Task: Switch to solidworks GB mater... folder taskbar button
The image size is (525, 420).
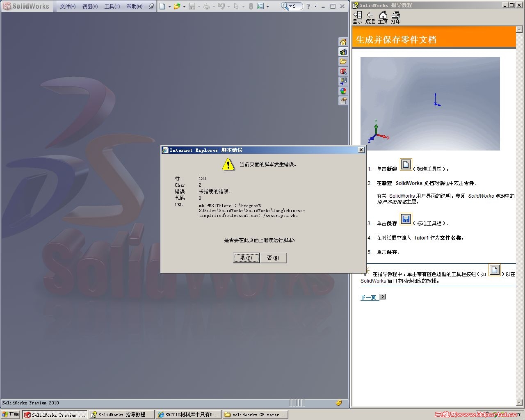Action: coord(255,415)
